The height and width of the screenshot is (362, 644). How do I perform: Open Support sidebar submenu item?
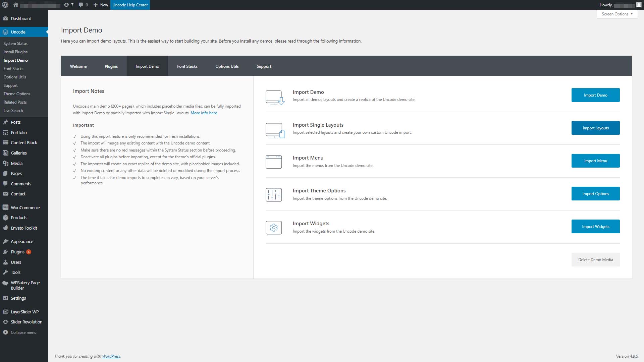coord(10,85)
